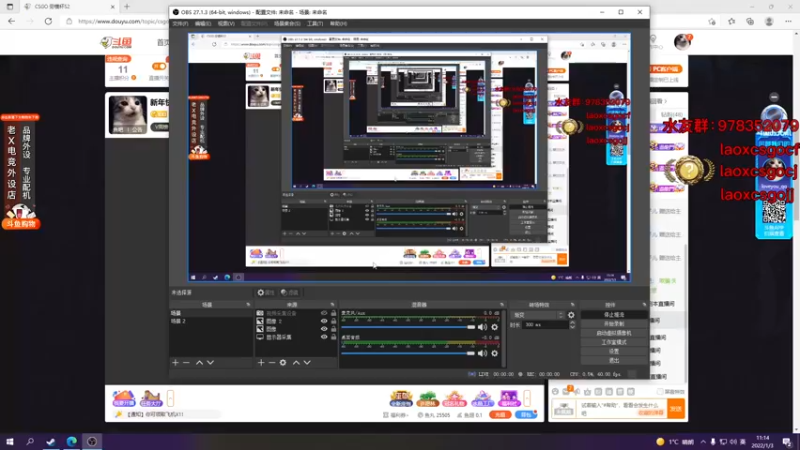Open OBS 文件(F) menu
The image size is (800, 450).
click(x=180, y=23)
